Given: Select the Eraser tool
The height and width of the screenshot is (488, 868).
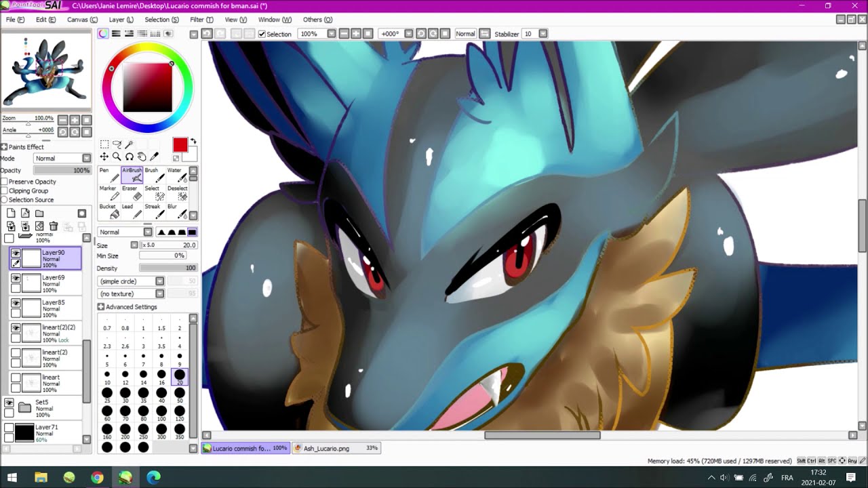Looking at the screenshot, I should 132,193.
